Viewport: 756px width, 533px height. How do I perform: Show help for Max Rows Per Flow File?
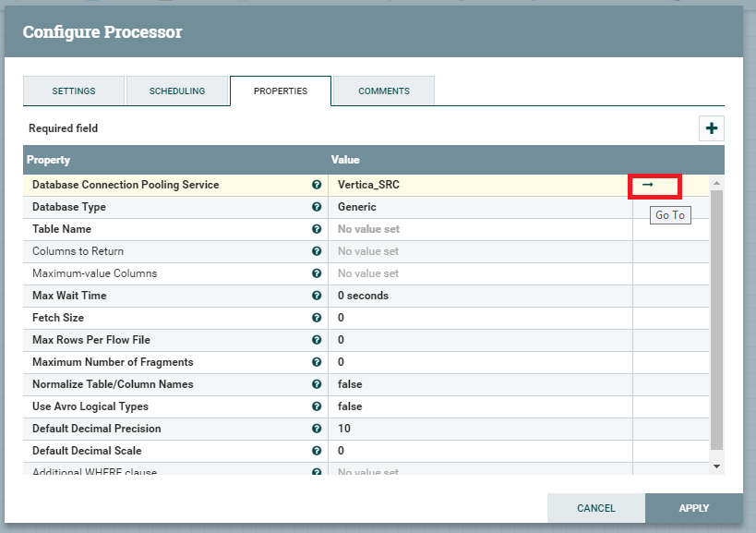coord(317,340)
